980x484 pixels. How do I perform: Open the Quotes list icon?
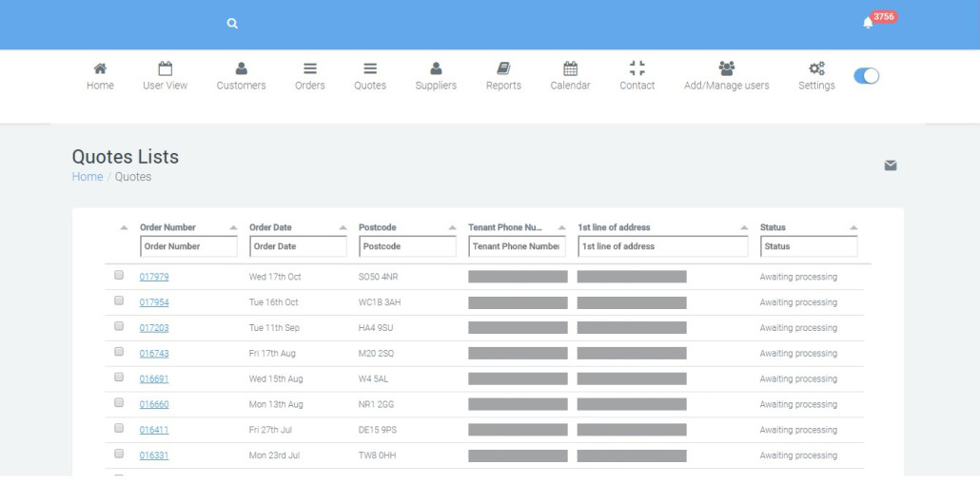point(370,68)
